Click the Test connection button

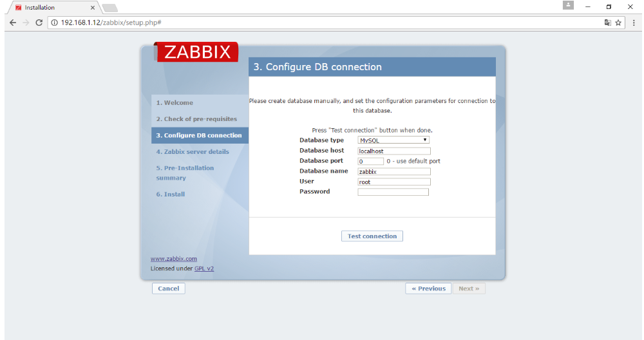[x=372, y=236]
